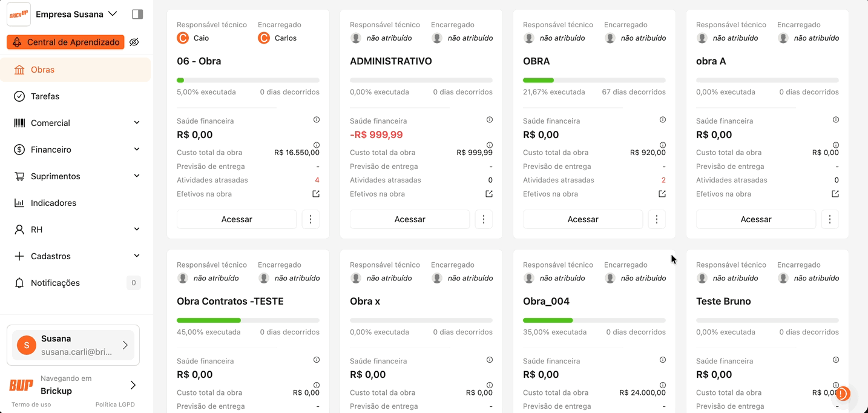Screen dimensions: 868x413
Task: Click the Cadastros plus icon
Action: tap(19, 256)
